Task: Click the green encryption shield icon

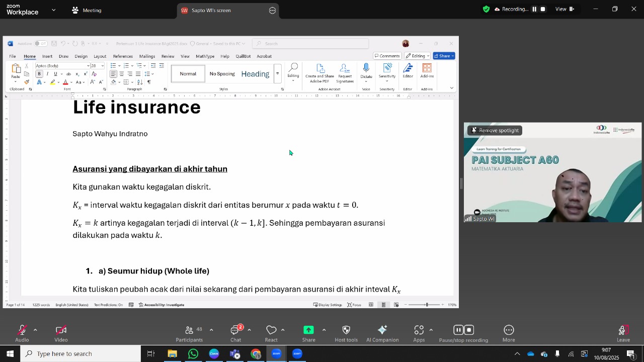Action: click(486, 9)
